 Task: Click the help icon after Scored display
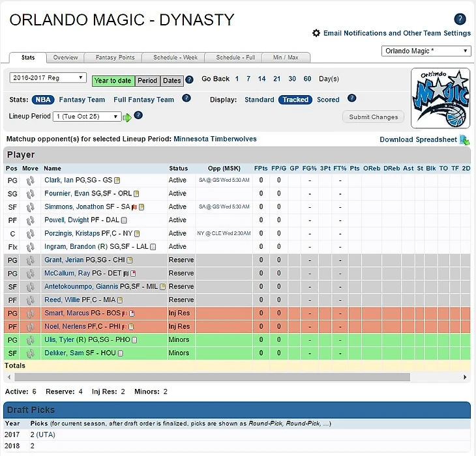[351, 98]
